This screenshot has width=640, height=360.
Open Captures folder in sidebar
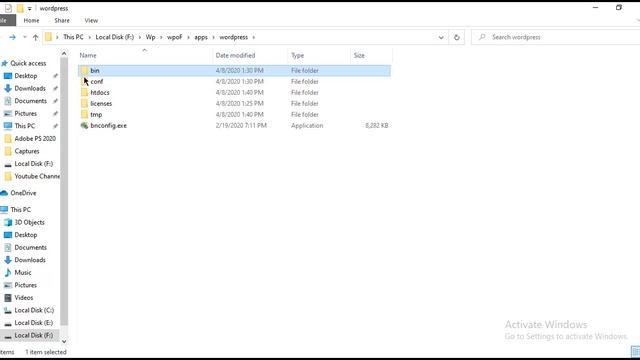coord(27,151)
